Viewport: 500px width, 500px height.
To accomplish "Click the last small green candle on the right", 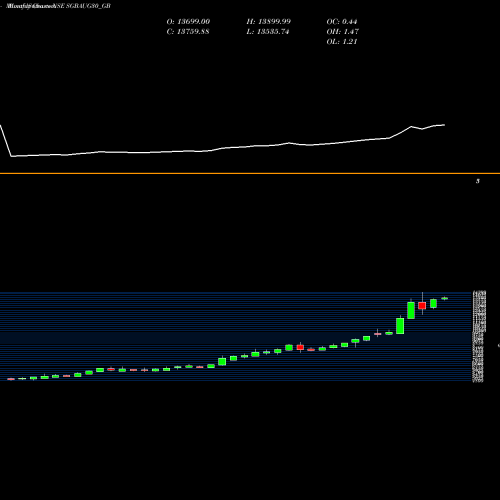I will coord(445,298).
